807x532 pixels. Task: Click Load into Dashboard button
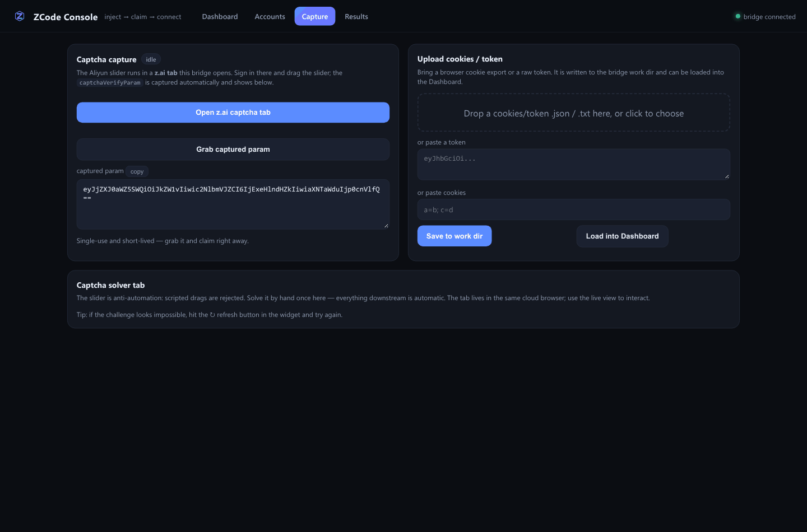tap(622, 236)
